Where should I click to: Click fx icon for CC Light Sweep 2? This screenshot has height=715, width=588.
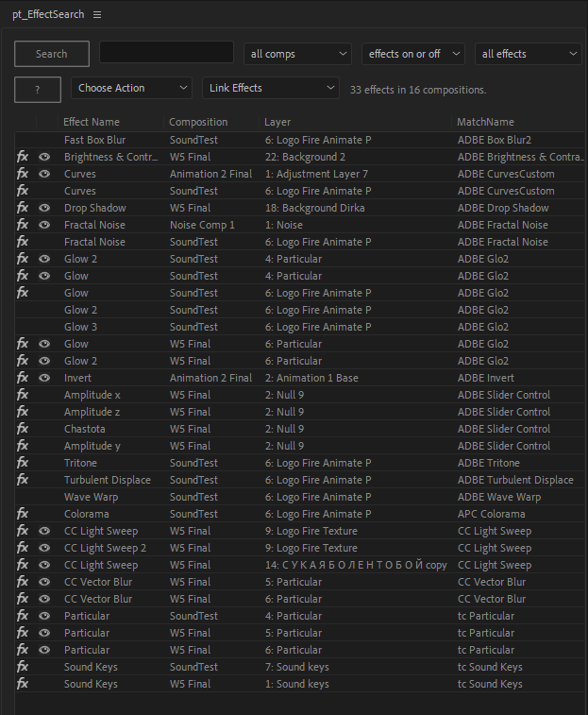(23, 548)
